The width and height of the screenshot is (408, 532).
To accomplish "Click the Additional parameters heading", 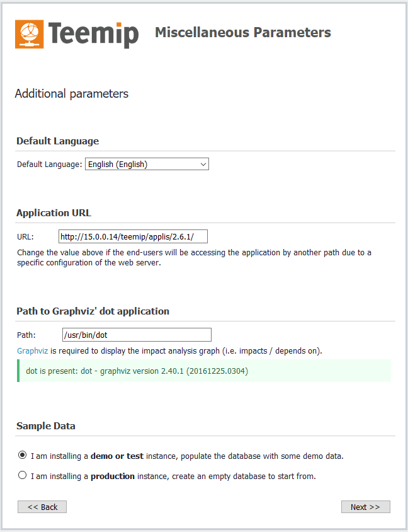I will [71, 94].
